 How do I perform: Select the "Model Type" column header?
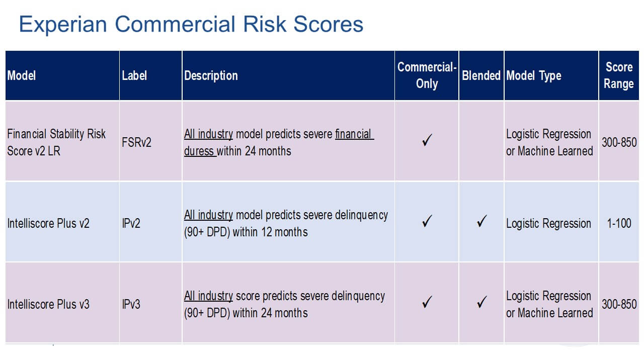(x=533, y=76)
